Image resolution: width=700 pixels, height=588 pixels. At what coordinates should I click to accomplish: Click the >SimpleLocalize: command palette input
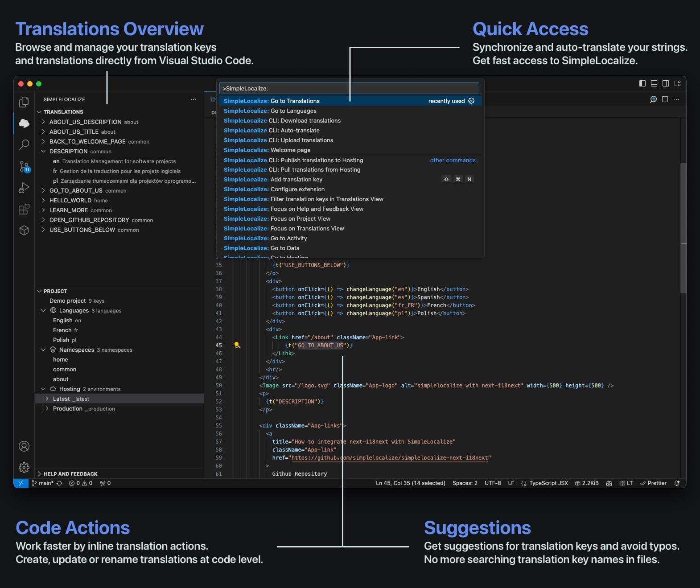coord(349,88)
